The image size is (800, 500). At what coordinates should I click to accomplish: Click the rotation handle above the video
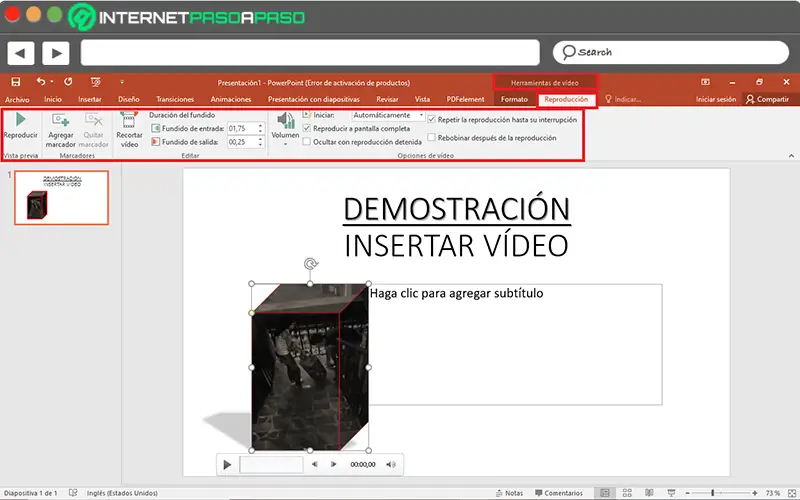coord(310,264)
